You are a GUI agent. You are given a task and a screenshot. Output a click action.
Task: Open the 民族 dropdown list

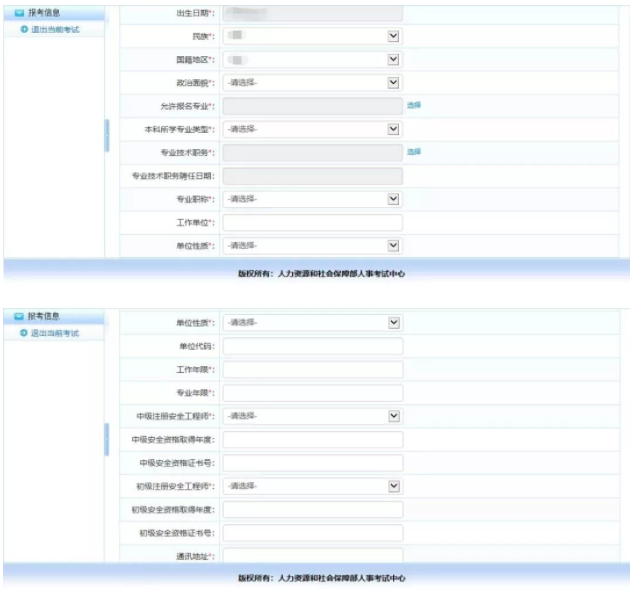point(311,36)
